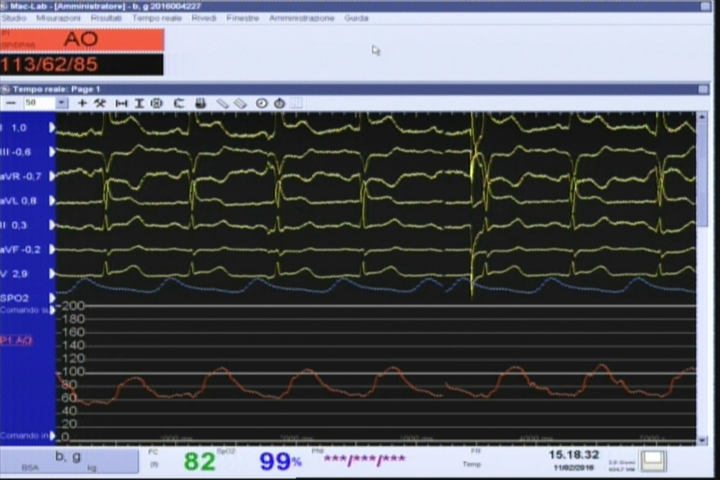Select the vertical caliper measurement tool

click(x=139, y=103)
